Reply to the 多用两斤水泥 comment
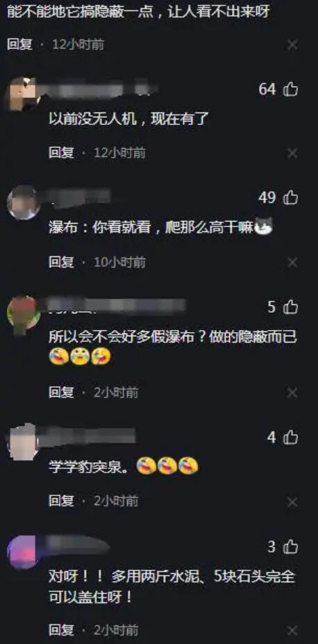The image size is (318, 644). tap(61, 629)
